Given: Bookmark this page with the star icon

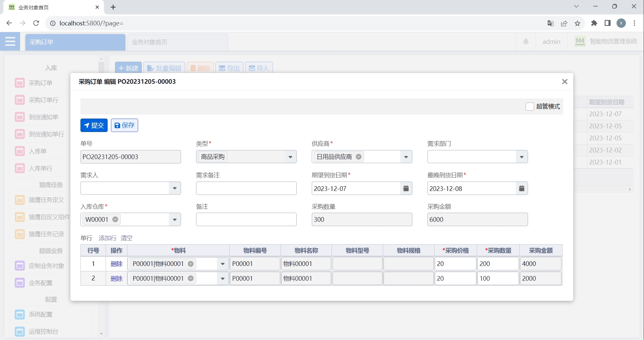Looking at the screenshot, I should 577,23.
